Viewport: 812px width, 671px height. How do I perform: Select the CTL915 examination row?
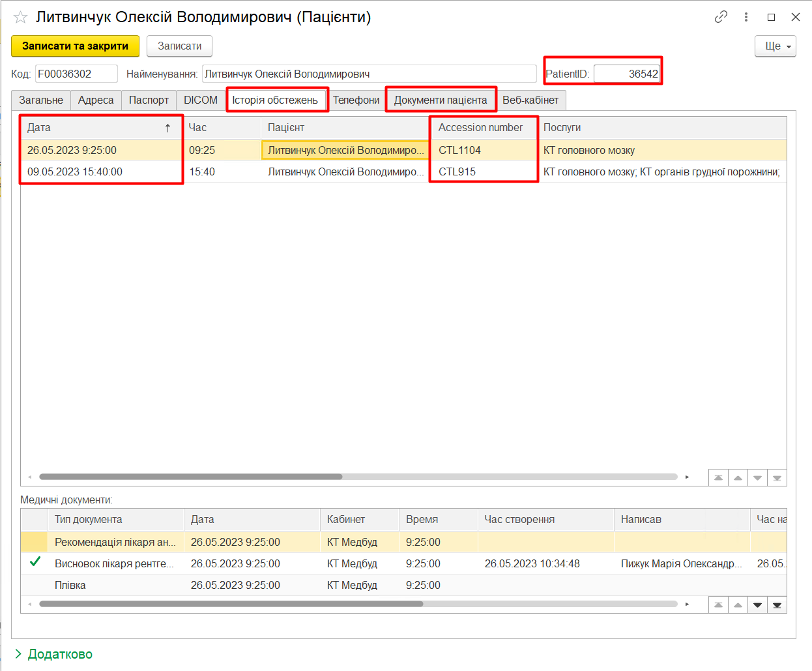click(457, 171)
